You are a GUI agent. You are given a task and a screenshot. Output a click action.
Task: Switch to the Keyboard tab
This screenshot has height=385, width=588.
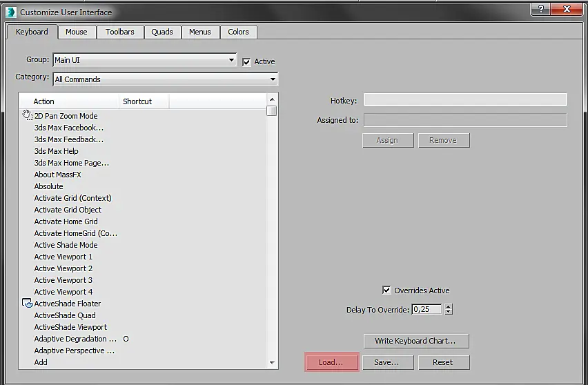(x=32, y=32)
